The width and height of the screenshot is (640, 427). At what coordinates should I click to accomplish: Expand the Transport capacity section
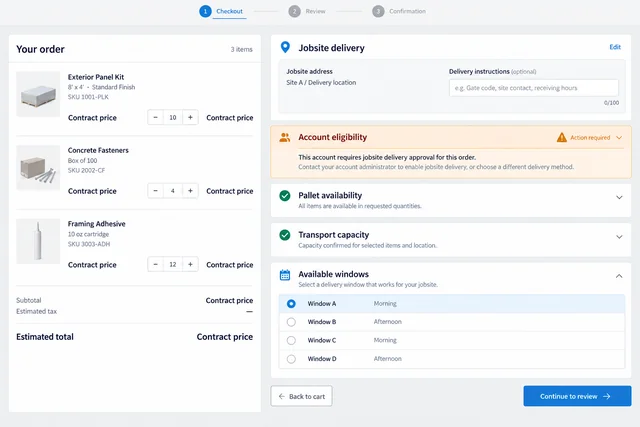click(619, 237)
